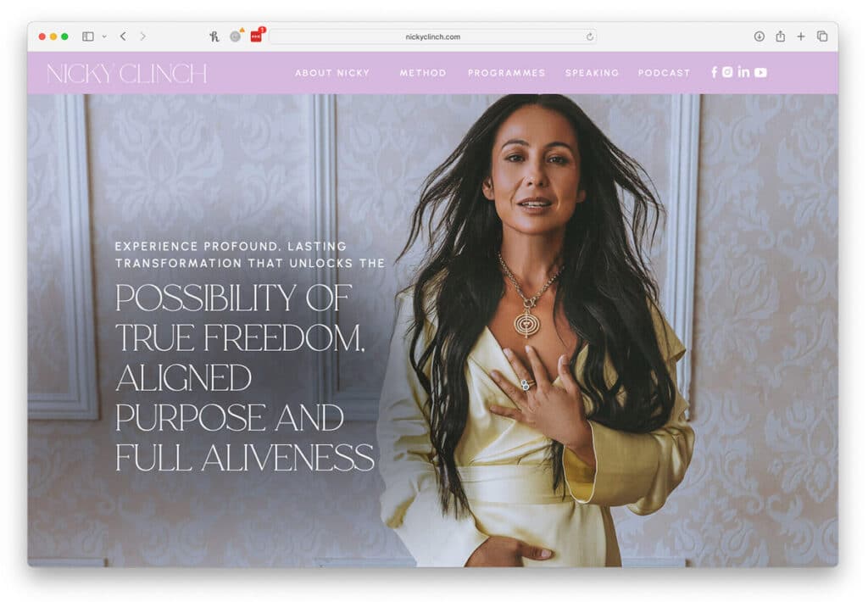Open the YouTube social link icon
Image resolution: width=868 pixels, height=602 pixels.
pos(760,73)
